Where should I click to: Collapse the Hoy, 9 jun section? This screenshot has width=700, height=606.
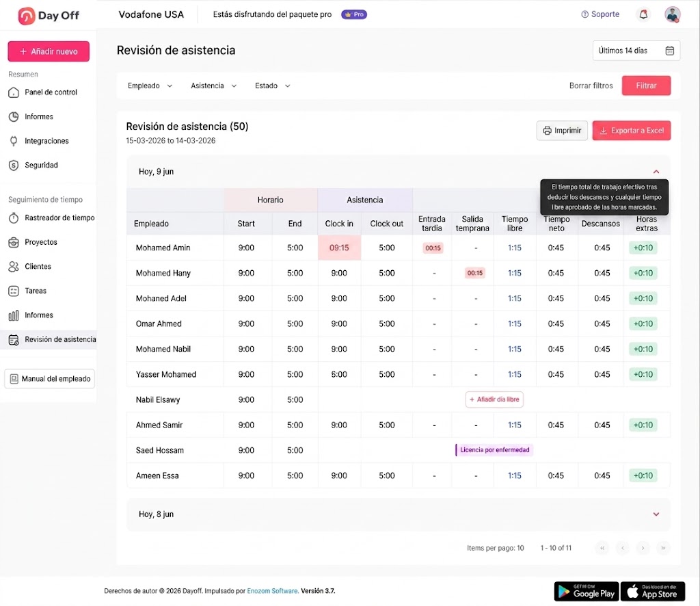(x=656, y=172)
